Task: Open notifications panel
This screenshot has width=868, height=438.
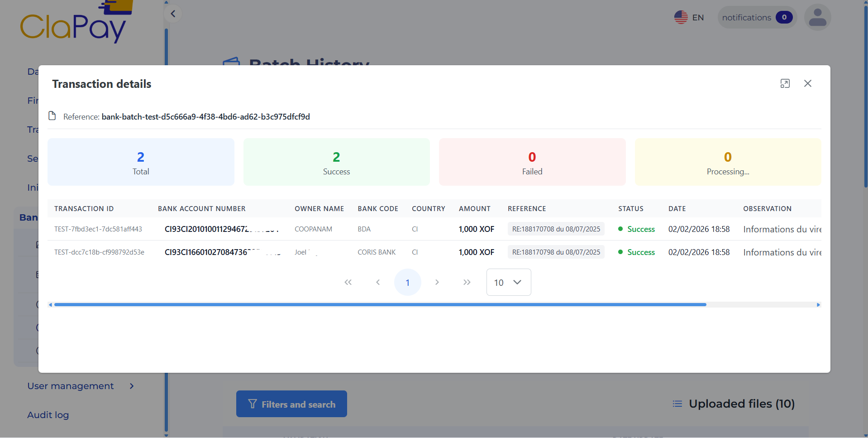Action: [x=756, y=18]
